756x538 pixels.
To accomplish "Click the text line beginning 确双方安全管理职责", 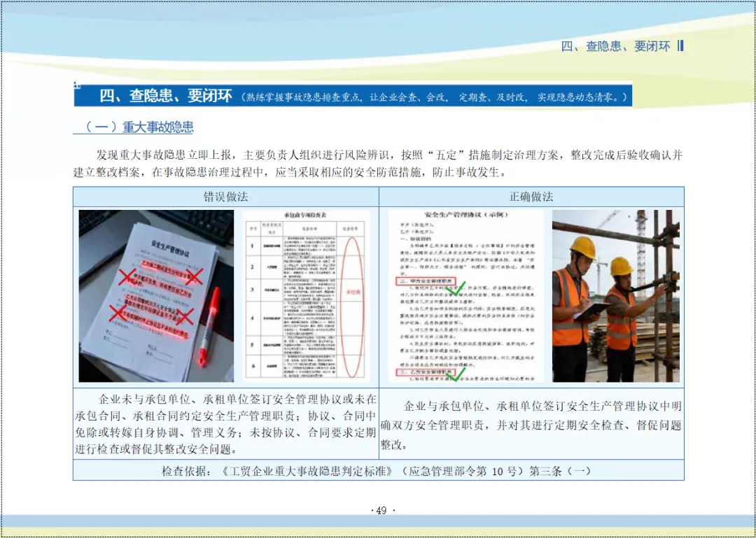I will pos(531,426).
